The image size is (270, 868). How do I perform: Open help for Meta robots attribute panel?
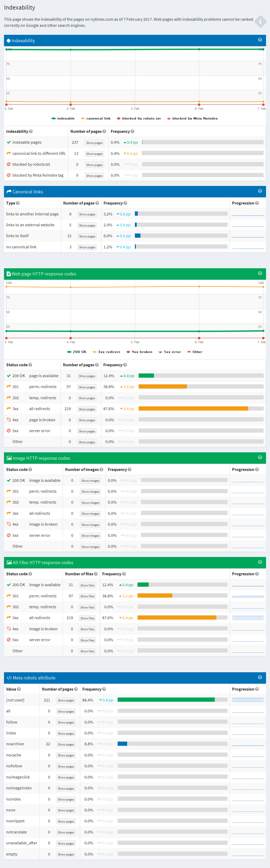tap(260, 677)
